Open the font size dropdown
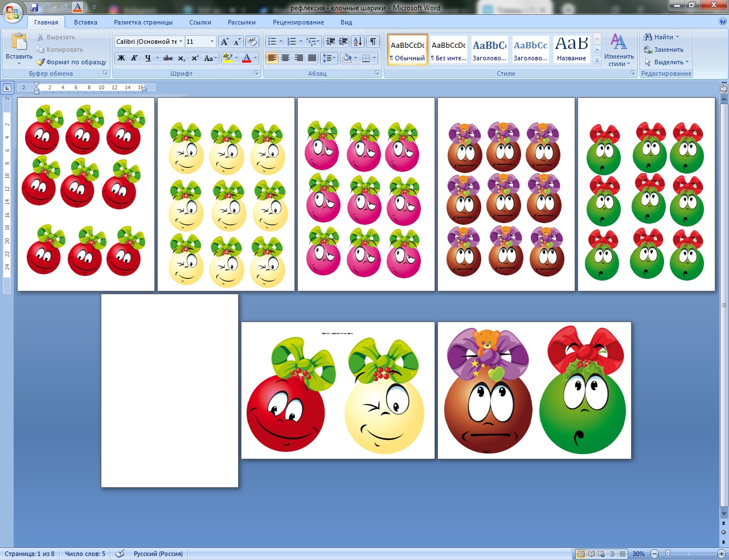Screen dimensions: 729x560 coord(212,42)
